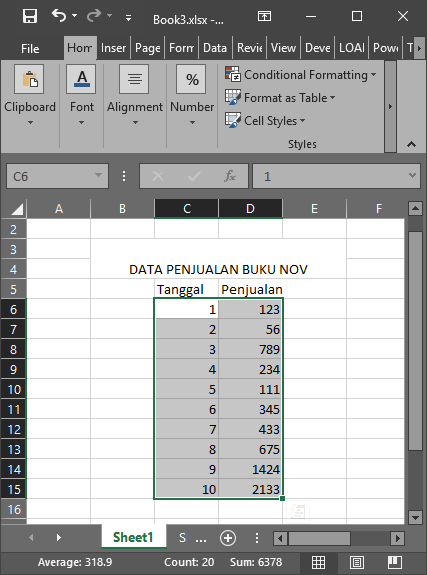The height and width of the screenshot is (575, 427).
Task: Expand the Alignment group
Action: click(135, 96)
